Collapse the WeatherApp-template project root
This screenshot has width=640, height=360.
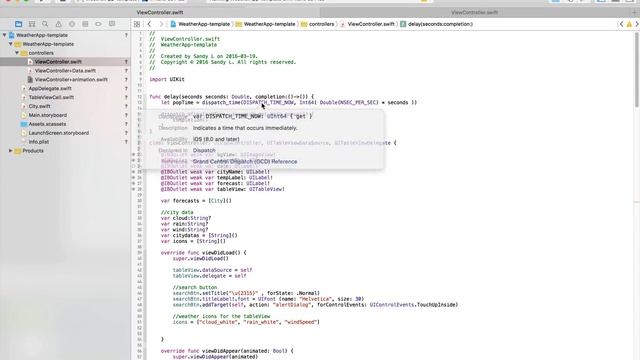click(x=4, y=35)
